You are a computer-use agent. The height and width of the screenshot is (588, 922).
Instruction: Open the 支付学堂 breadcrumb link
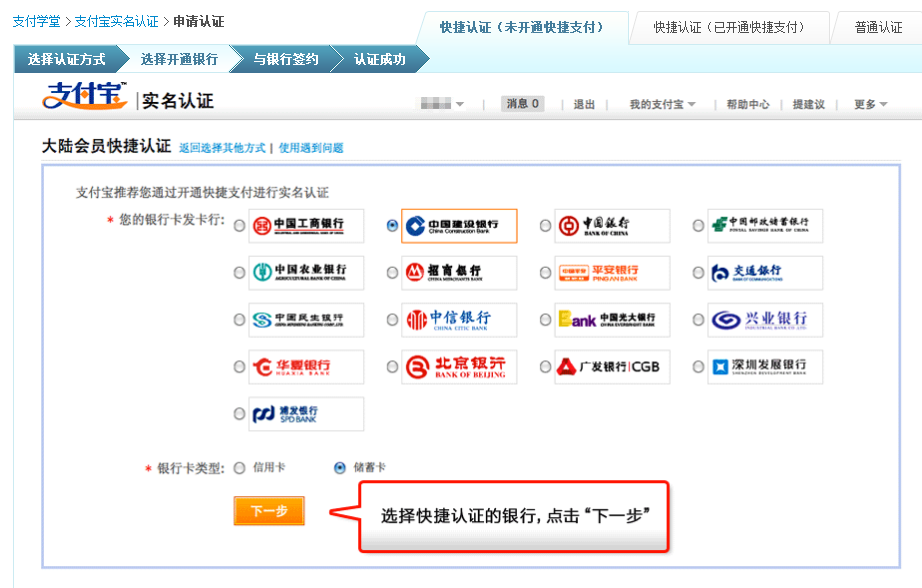36,22
